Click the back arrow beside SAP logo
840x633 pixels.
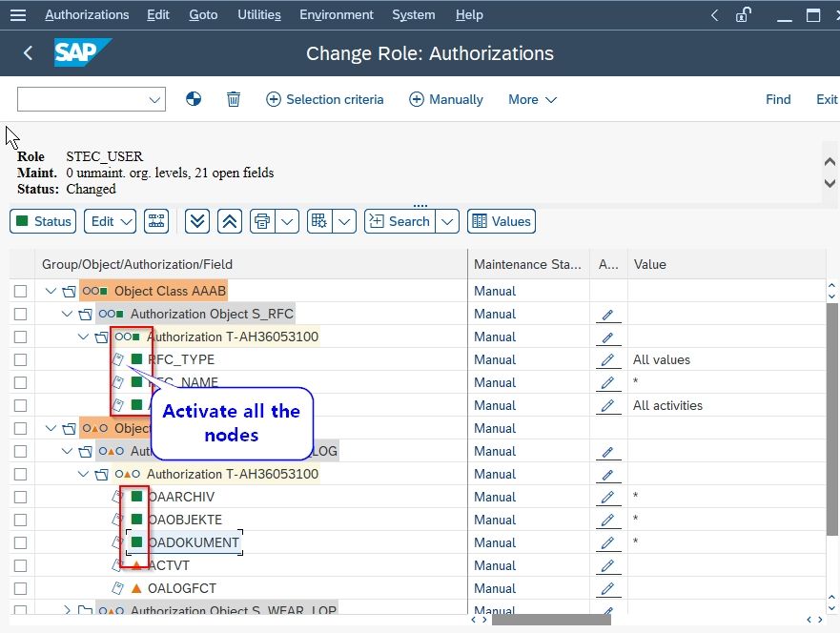28,53
